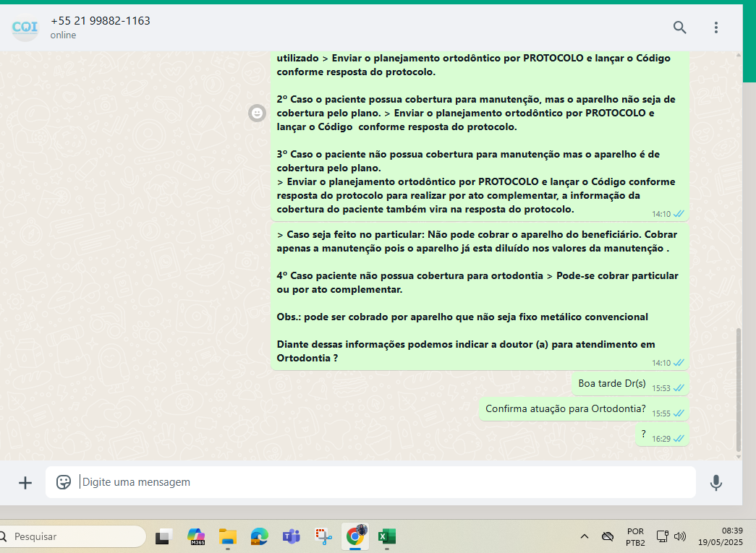Open the CQI contact profile picture

(25, 27)
